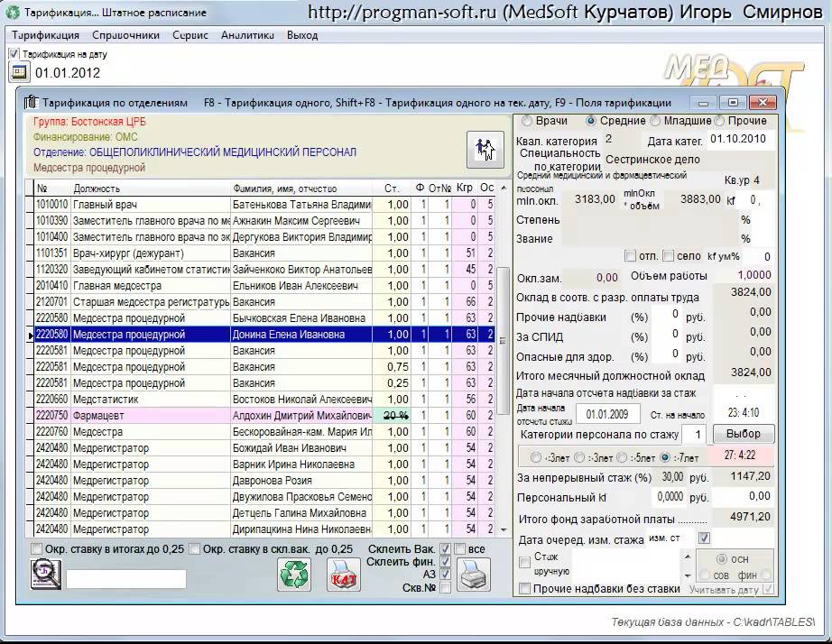This screenshot has width=832, height=644.
Task: Click the icon of Тарификация по отделениям window
Action: [x=32, y=103]
